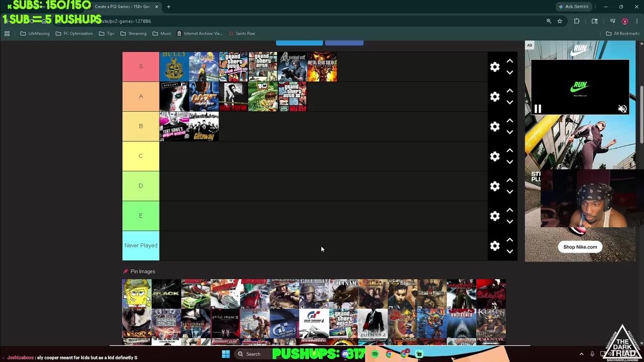Open the All Bookmarks folder

coord(622,33)
